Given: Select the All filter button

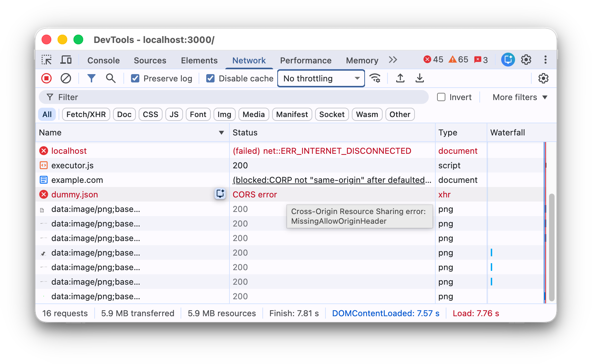Looking at the screenshot, I should click(47, 114).
